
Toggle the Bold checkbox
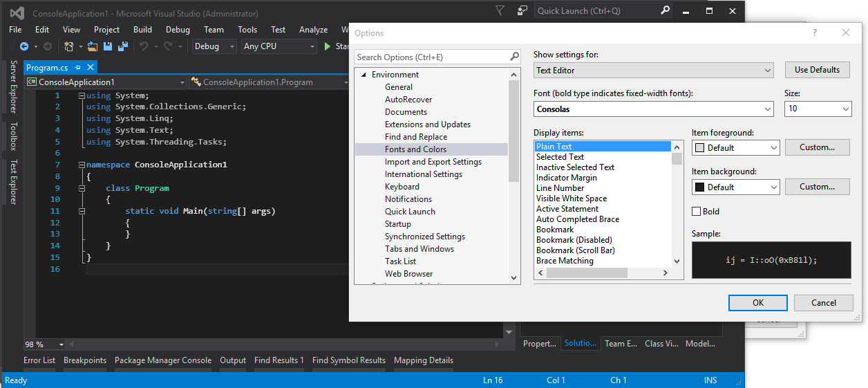697,212
